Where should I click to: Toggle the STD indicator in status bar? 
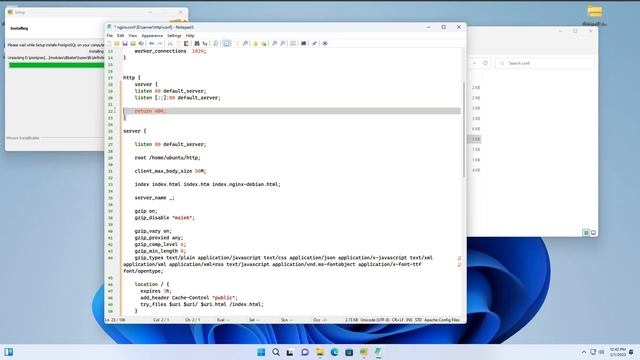[x=418, y=320]
